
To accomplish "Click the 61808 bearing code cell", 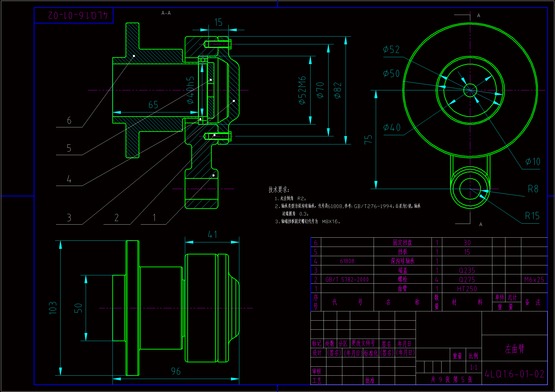I will point(347,261).
